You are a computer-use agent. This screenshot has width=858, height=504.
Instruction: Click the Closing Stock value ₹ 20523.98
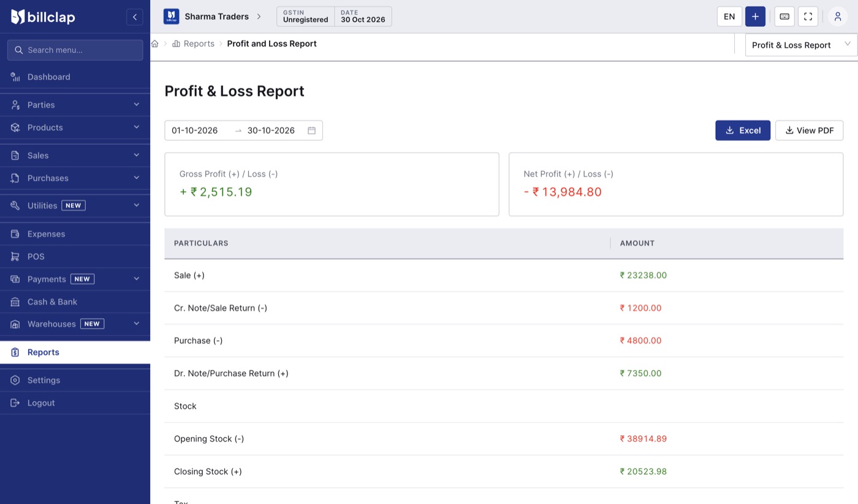pos(643,472)
